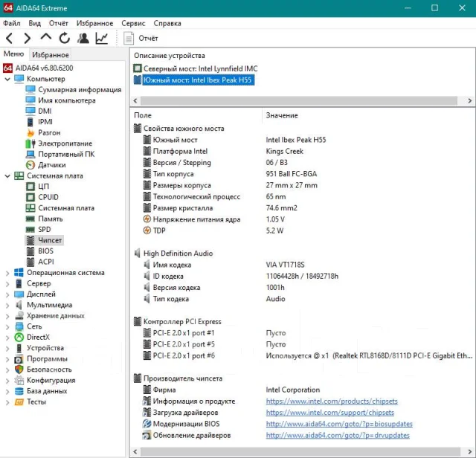Image resolution: width=476 pixels, height=458 pixels.
Task: Click the Forward navigation arrow
Action: pos(28,38)
